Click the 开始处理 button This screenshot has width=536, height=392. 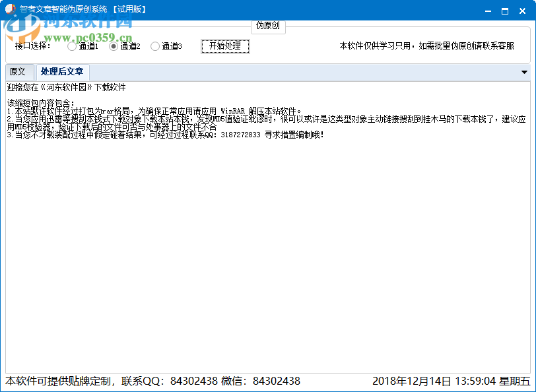tap(225, 46)
